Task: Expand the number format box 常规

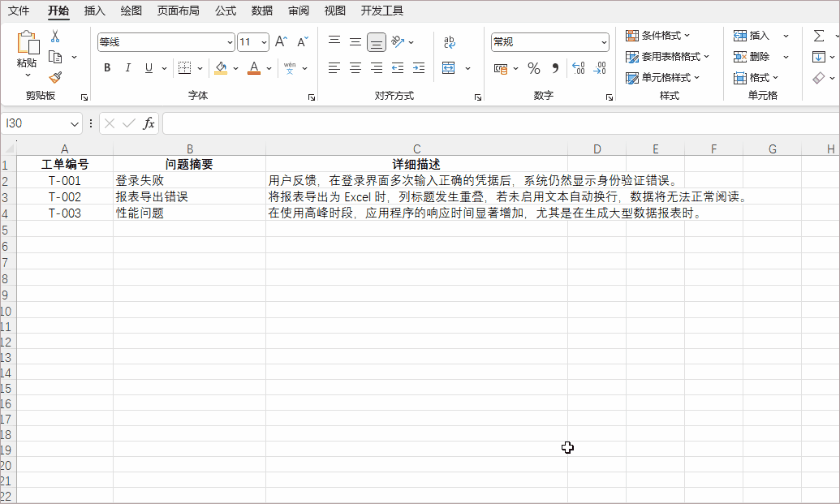Action: click(x=549, y=42)
